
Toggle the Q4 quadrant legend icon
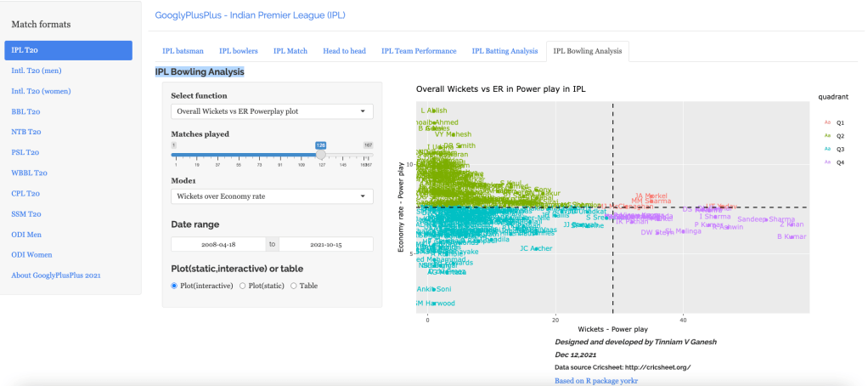point(827,161)
